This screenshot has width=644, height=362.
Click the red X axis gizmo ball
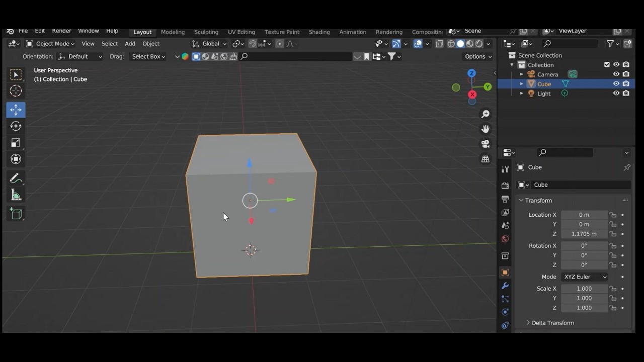coord(472,94)
